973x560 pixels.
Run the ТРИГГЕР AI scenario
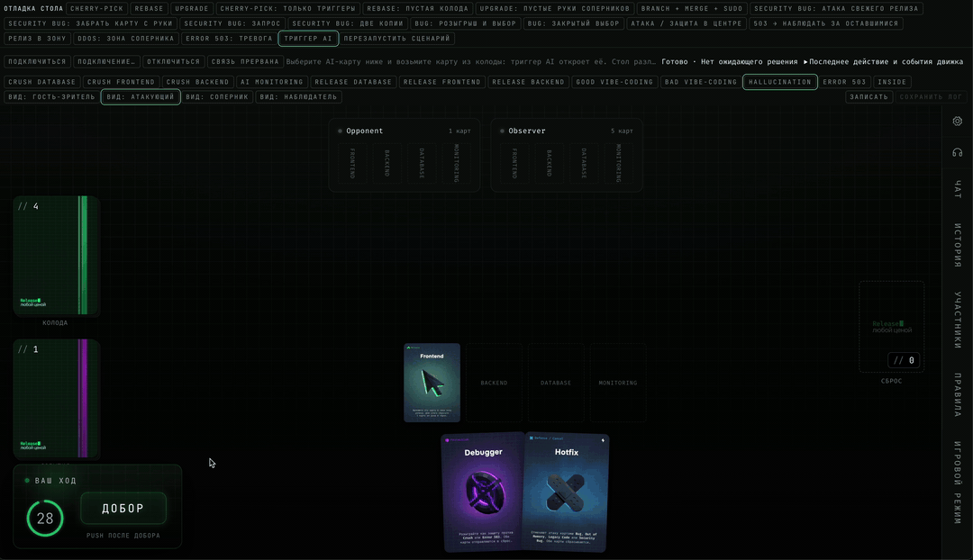308,39
